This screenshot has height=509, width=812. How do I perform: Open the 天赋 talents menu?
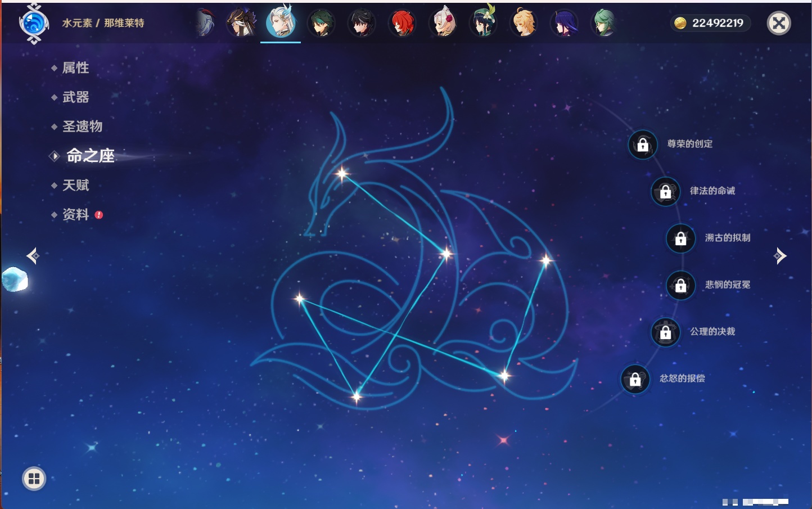click(75, 185)
